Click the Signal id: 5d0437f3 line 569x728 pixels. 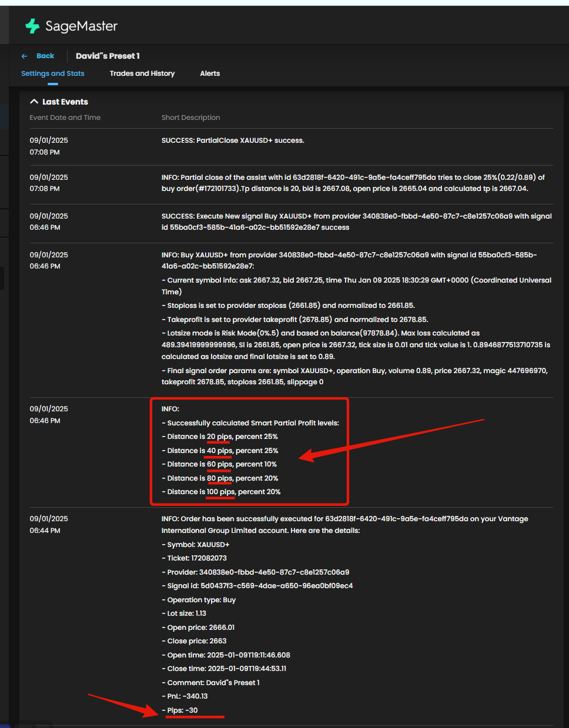pos(257,586)
